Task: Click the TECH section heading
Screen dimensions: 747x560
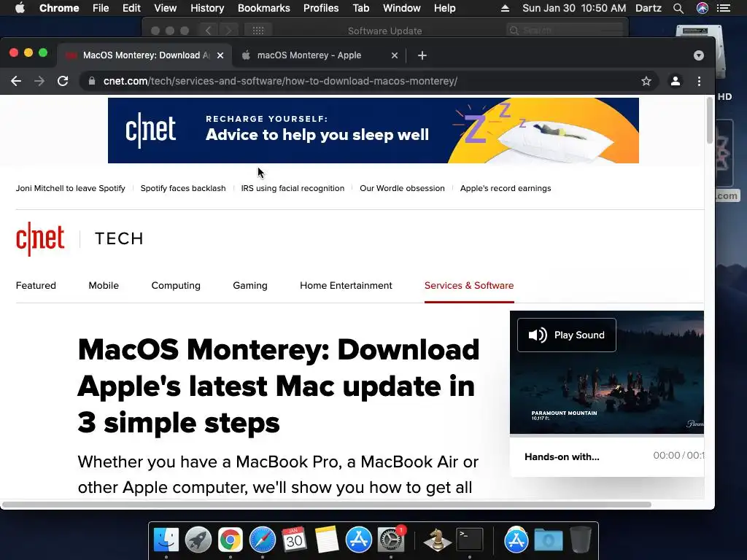Action: point(119,238)
